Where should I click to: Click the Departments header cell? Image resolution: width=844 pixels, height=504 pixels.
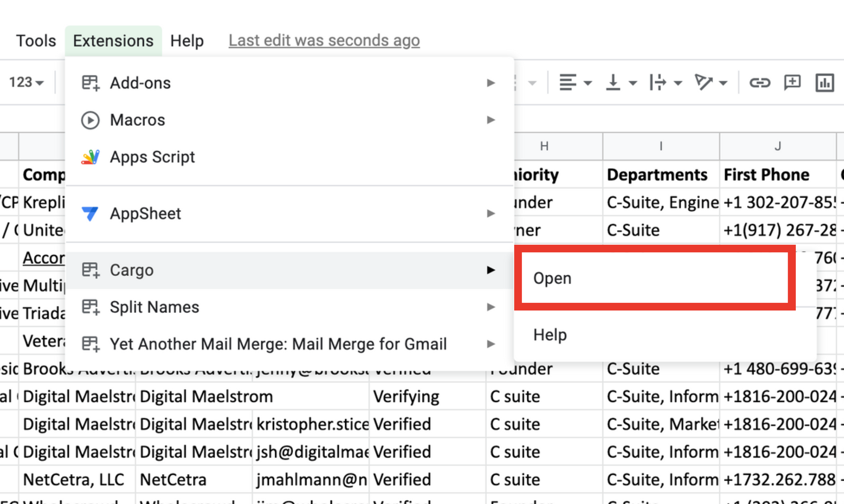click(661, 174)
